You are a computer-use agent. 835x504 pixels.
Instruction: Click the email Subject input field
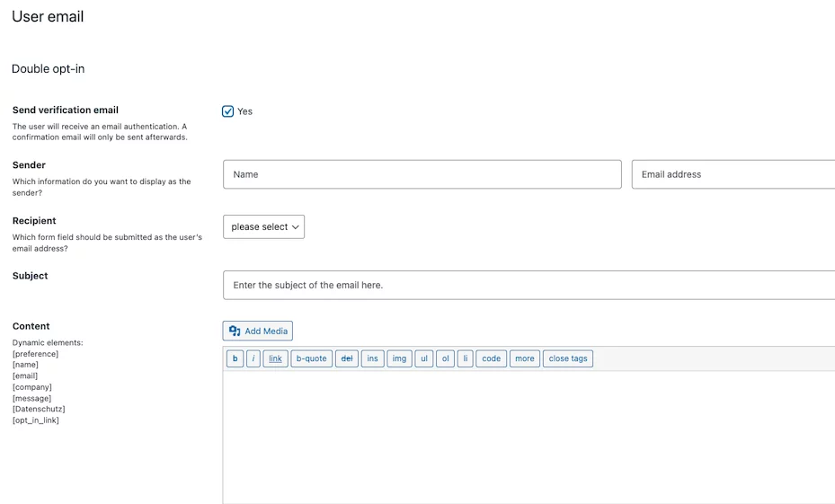coord(529,285)
